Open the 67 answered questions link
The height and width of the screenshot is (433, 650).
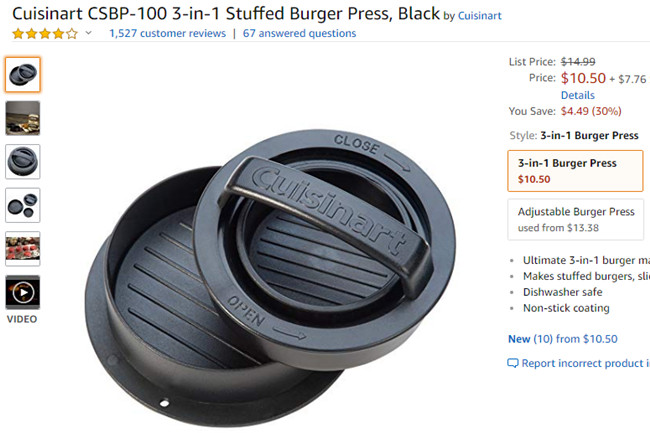299,34
